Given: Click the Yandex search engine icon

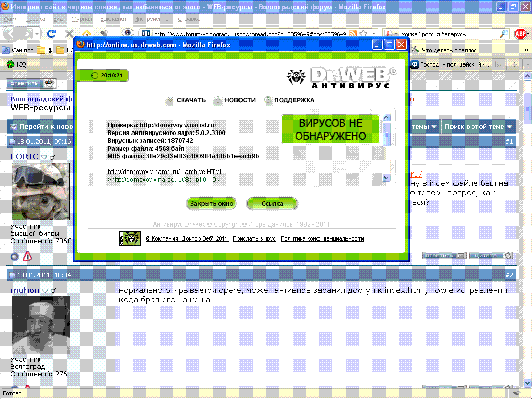Looking at the screenshot, I should pyautogui.click(x=388, y=34).
